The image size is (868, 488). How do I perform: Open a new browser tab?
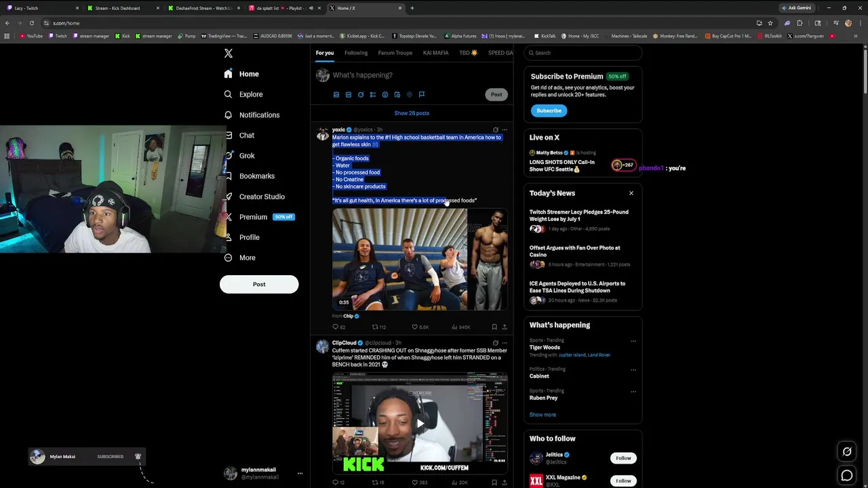tap(412, 8)
